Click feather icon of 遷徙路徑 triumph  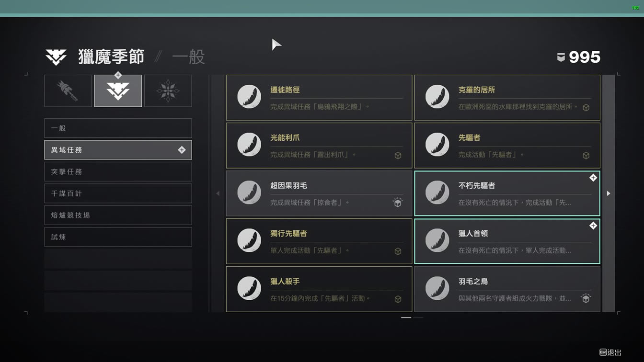249,97
